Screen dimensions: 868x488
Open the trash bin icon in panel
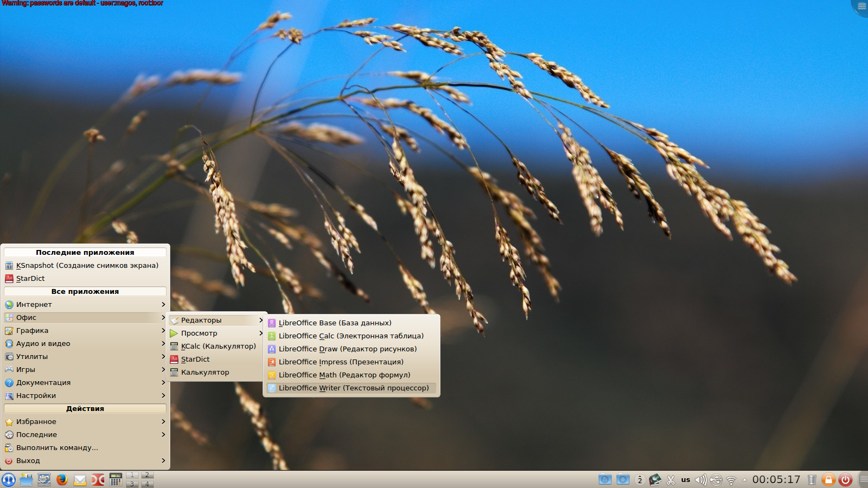pyautogui.click(x=812, y=480)
